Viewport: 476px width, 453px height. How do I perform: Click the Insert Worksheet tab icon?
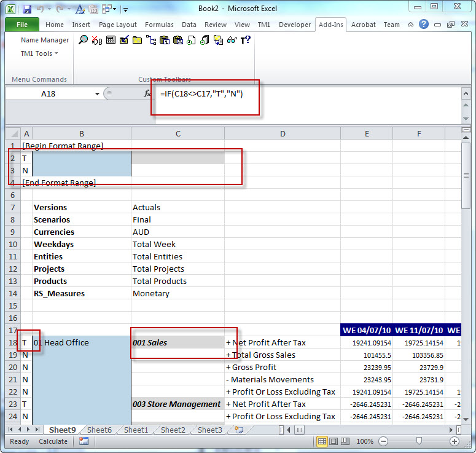pyautogui.click(x=240, y=430)
